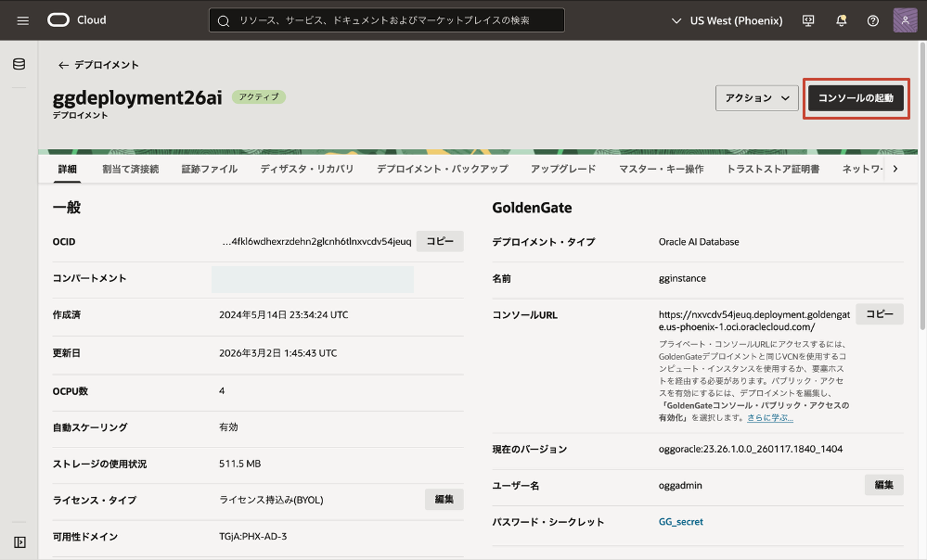Go back using the デプロイメント arrow link
Image resolution: width=927 pixels, height=560 pixels.
point(98,65)
